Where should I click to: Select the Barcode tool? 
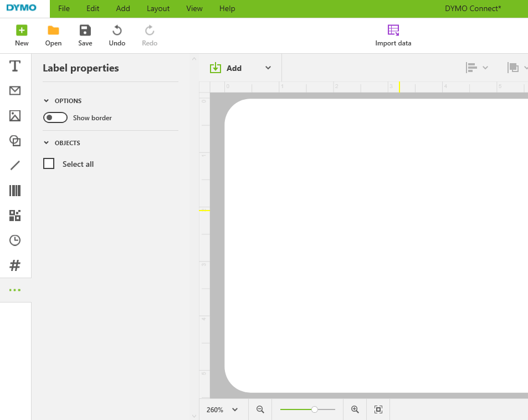[15, 190]
